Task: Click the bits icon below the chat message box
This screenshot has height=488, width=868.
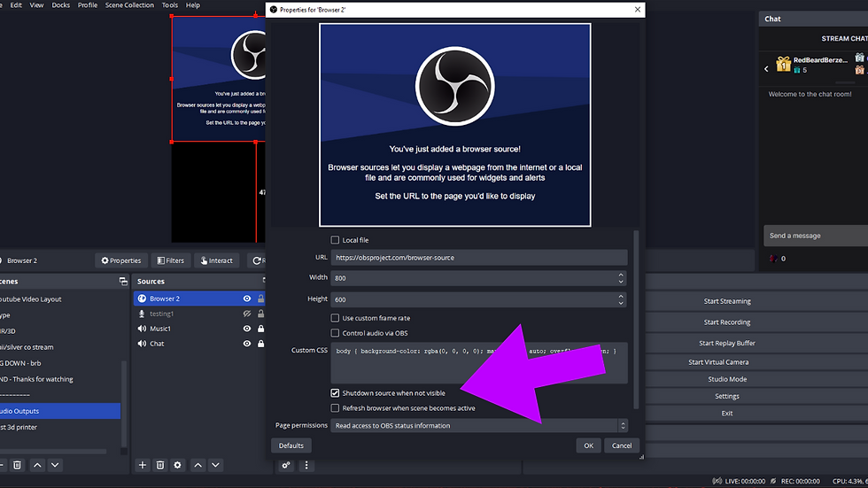Action: tap(773, 259)
